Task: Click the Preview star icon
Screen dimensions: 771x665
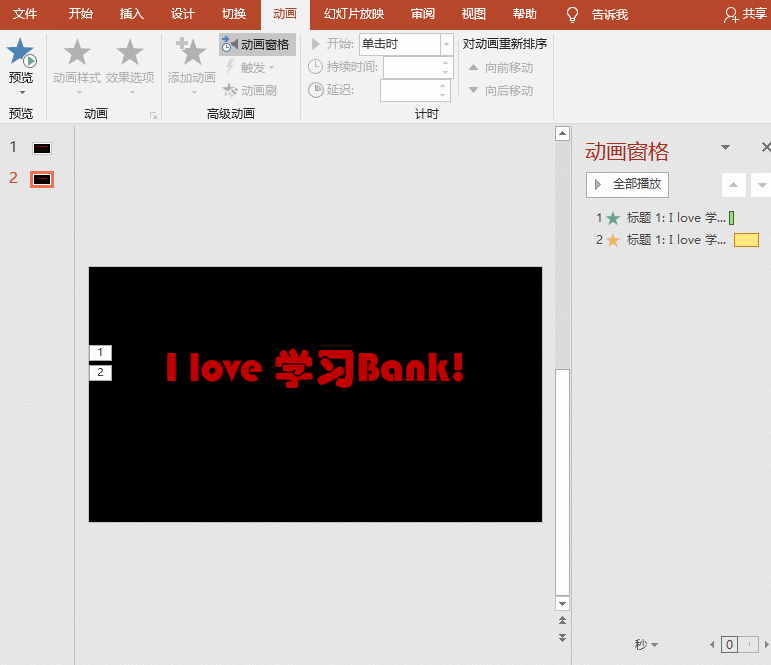Action: pyautogui.click(x=20, y=54)
